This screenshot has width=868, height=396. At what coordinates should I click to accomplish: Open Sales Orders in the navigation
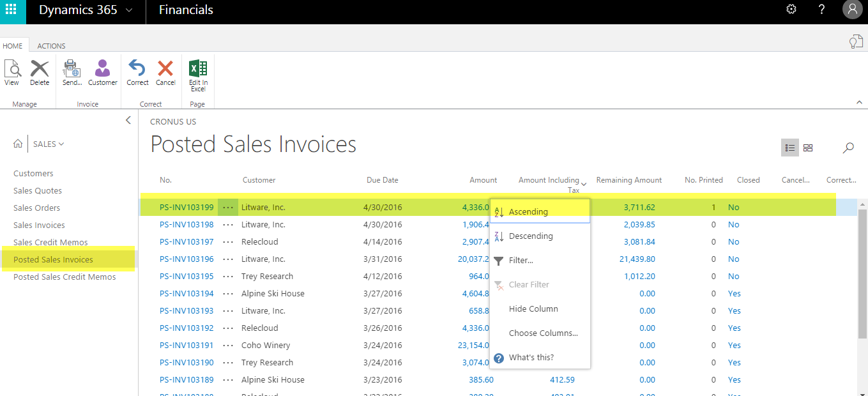point(36,208)
